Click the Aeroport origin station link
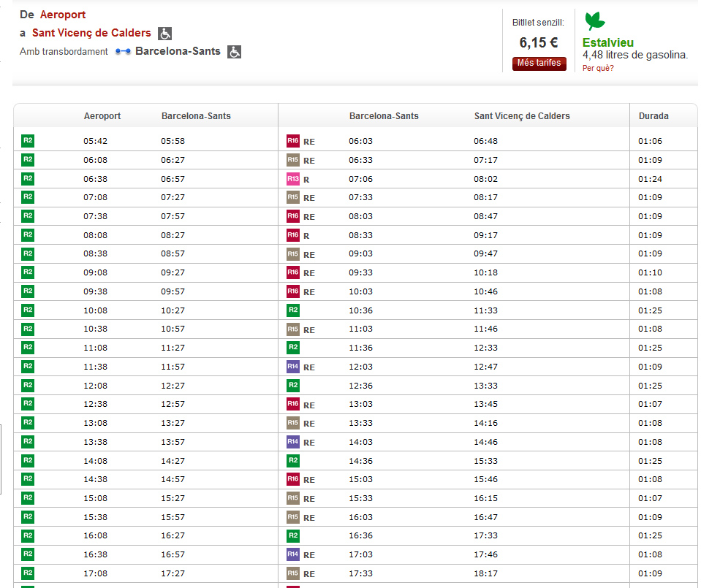 [63, 15]
